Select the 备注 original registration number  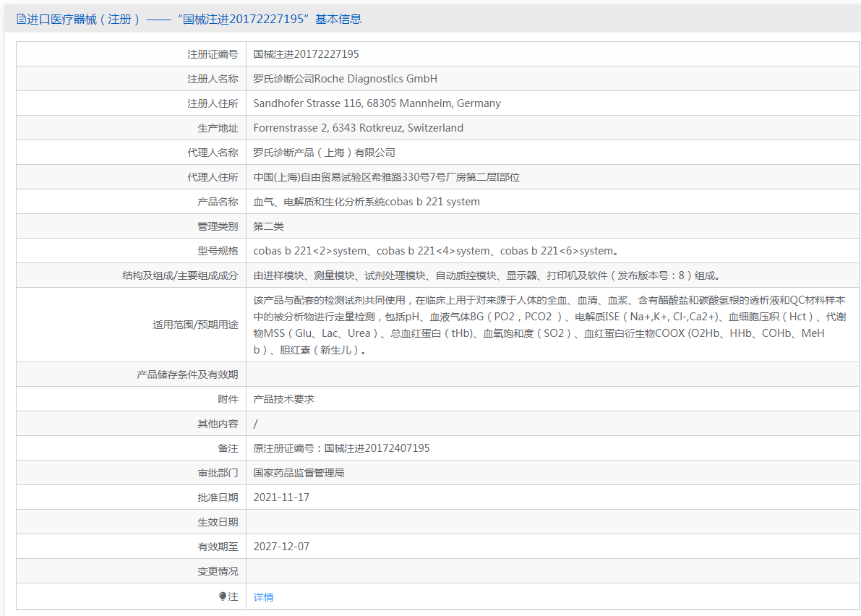point(342,448)
